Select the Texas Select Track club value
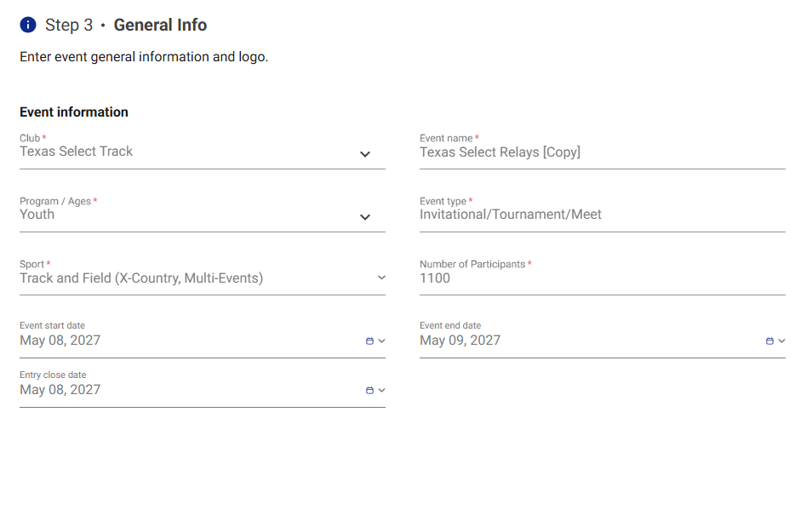The width and height of the screenshot is (812, 521). click(x=76, y=152)
